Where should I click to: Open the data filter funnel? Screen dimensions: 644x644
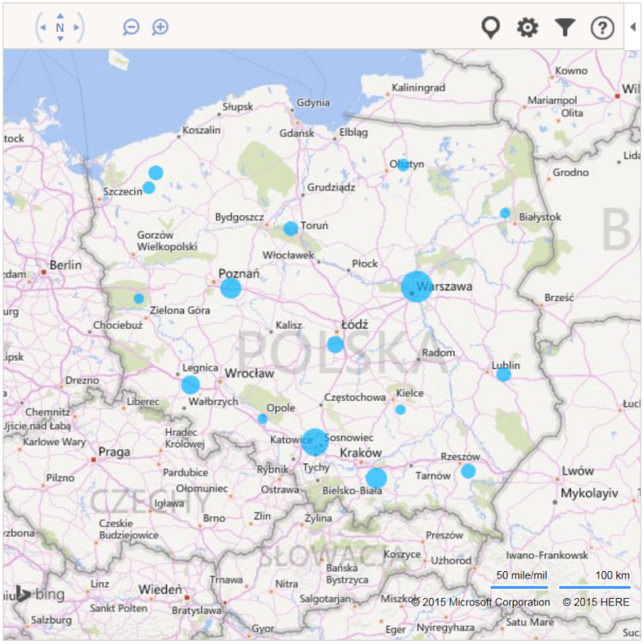pyautogui.click(x=565, y=28)
